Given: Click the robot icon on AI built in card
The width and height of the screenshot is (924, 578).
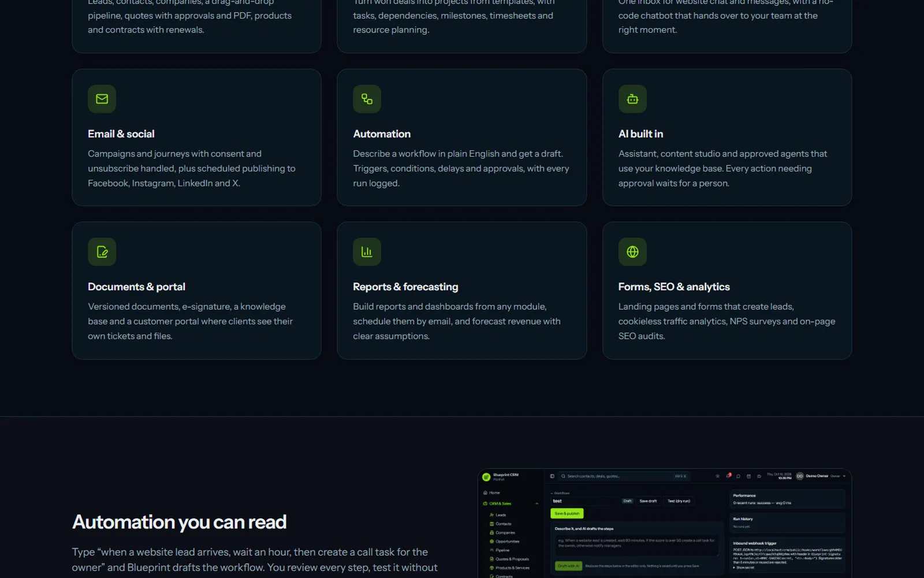Looking at the screenshot, I should (632, 99).
